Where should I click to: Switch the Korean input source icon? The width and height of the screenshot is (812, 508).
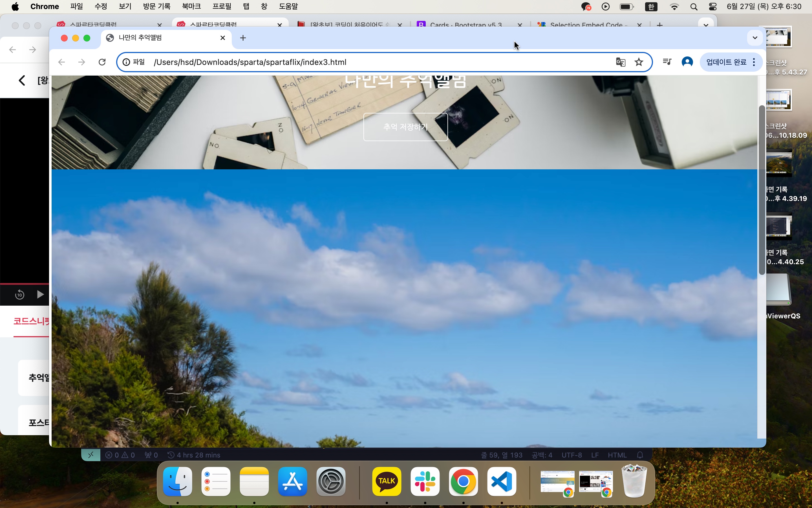[x=651, y=7]
